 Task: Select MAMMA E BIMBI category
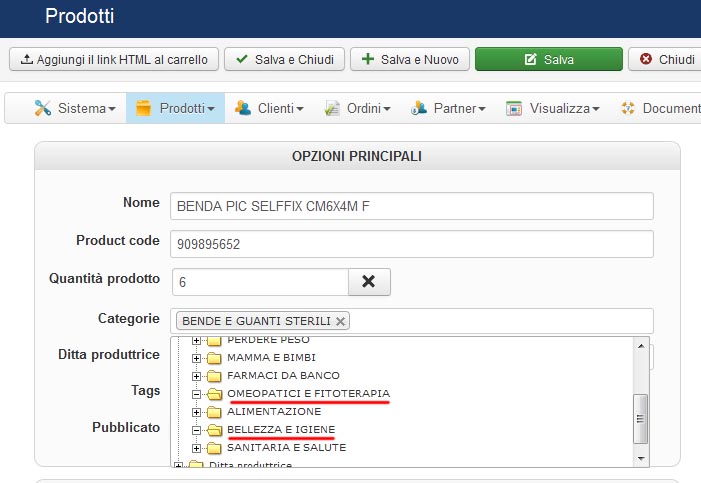point(271,358)
